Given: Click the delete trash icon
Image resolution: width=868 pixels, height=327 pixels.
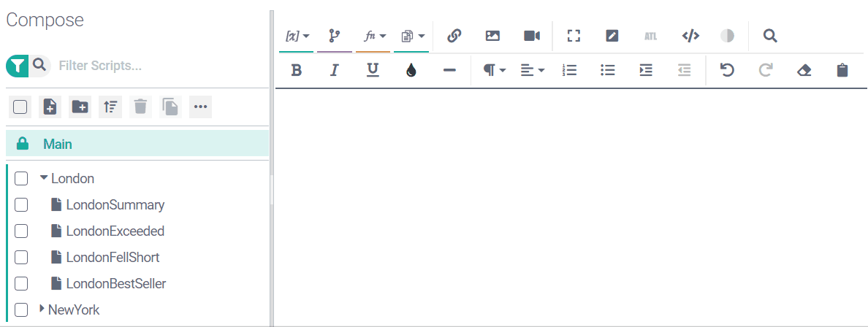Looking at the screenshot, I should pos(140,107).
